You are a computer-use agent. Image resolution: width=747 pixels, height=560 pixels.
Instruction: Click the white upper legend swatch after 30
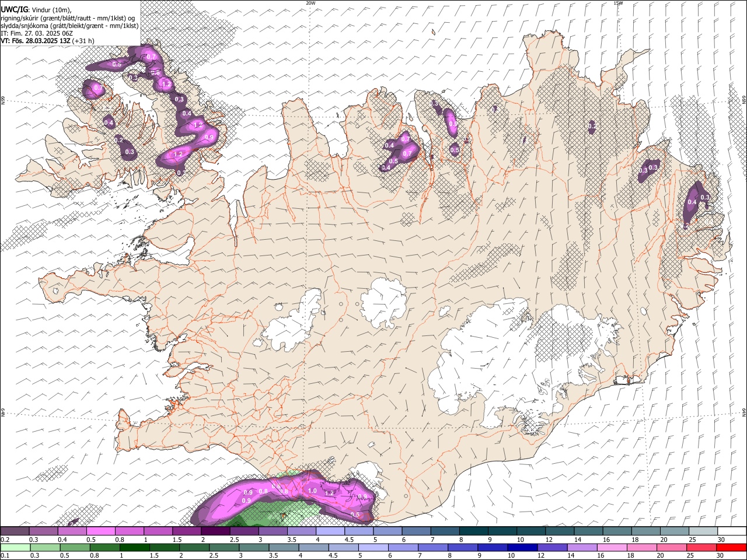coord(731,531)
